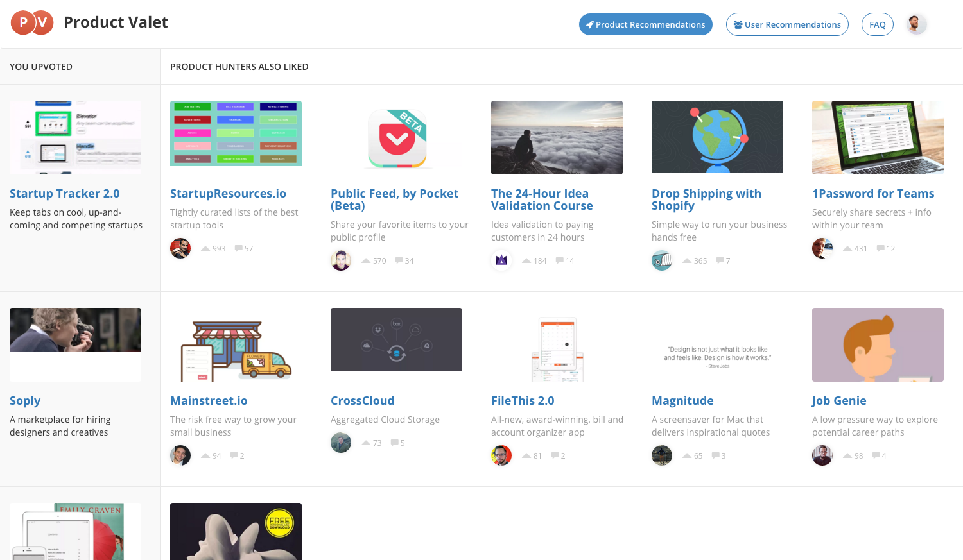Click Magnitude Steve Jobs quote thumbnail

point(717,344)
